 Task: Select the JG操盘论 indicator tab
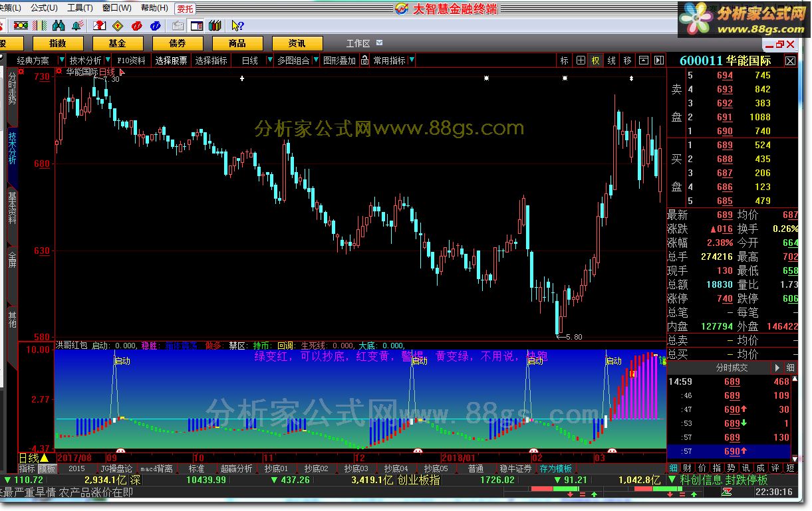coord(117,468)
